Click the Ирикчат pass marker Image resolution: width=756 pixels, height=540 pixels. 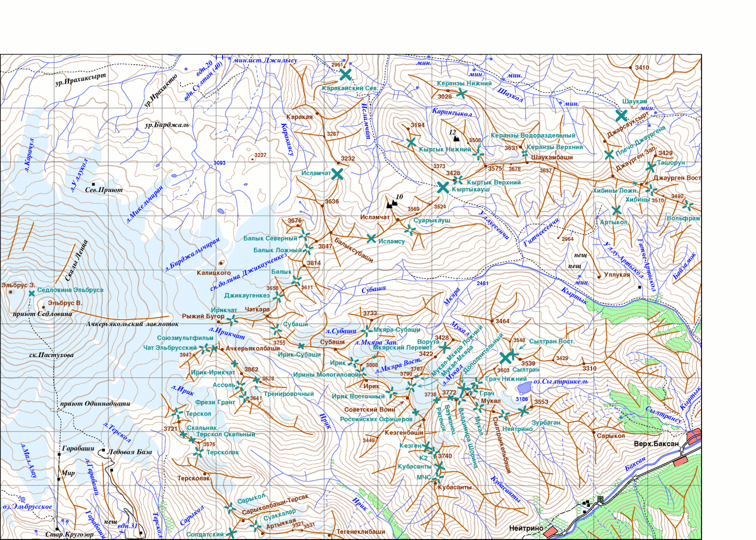tap(232, 320)
